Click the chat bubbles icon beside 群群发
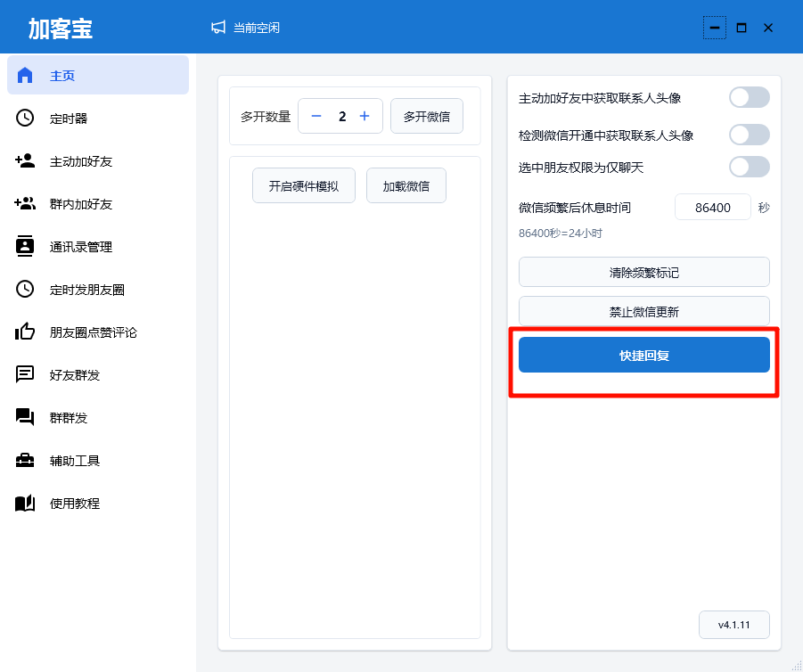This screenshot has width=803, height=672. click(x=25, y=417)
